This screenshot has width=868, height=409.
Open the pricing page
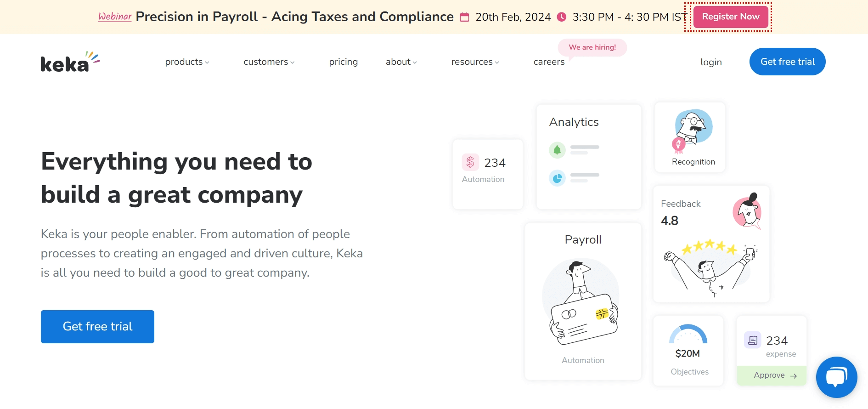pos(344,62)
